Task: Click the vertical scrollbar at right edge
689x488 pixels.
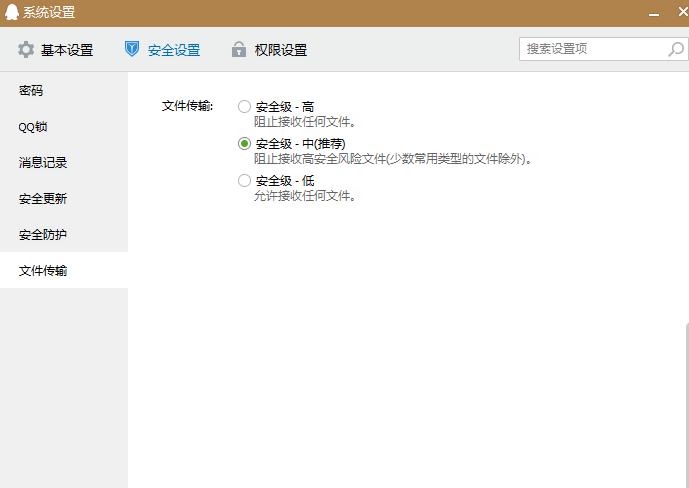Action: [687, 404]
